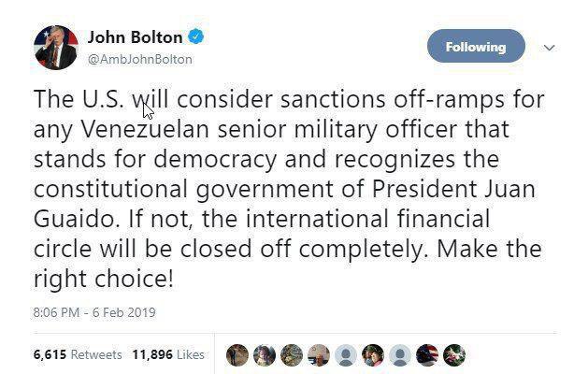Open the 8:06 PM - 6 Feb 2019 timestamp

tap(93, 311)
